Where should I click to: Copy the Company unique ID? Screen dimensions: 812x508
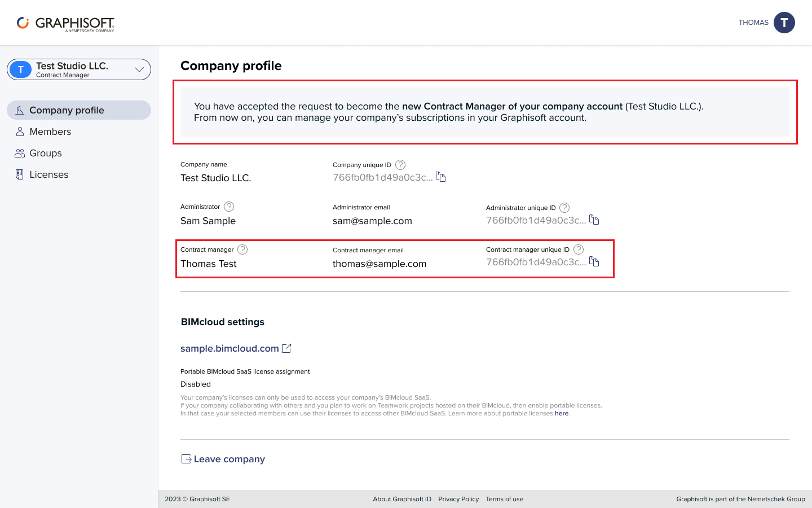click(441, 177)
